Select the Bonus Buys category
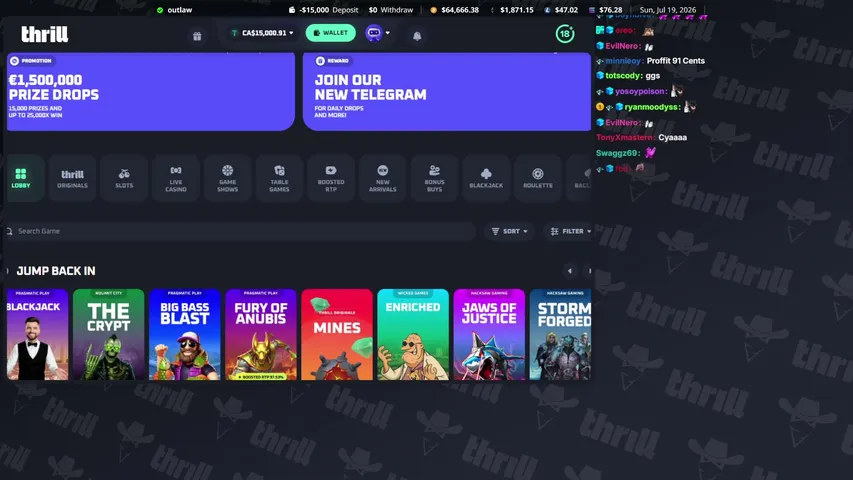Image resolution: width=853 pixels, height=480 pixels. (x=434, y=178)
